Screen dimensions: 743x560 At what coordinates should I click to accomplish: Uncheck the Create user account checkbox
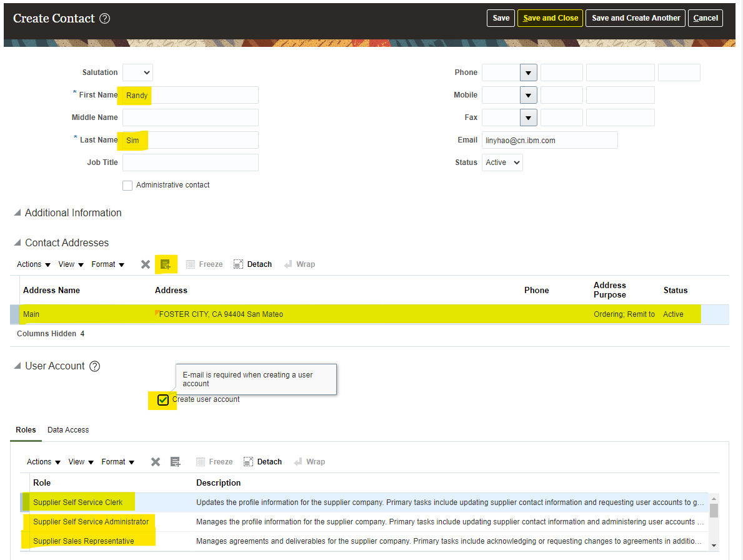[x=163, y=400]
